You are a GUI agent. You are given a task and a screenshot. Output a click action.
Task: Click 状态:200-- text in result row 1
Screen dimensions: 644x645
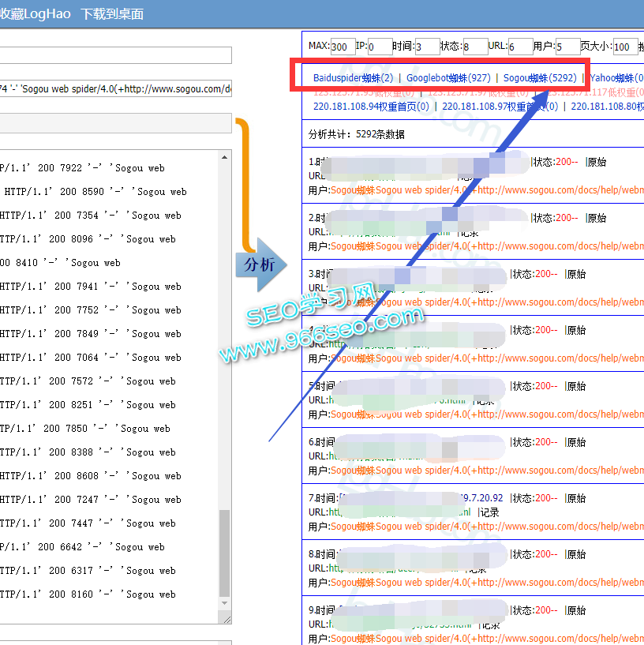[556, 162]
